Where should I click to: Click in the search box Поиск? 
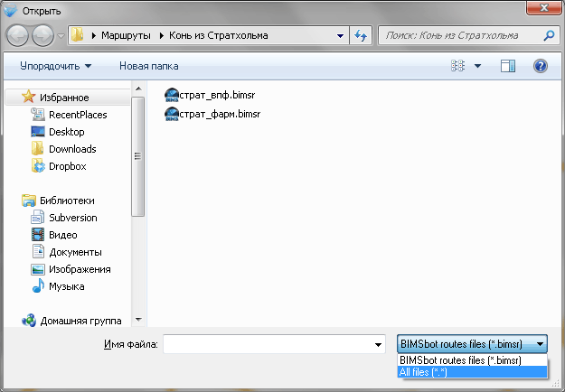tap(458, 36)
